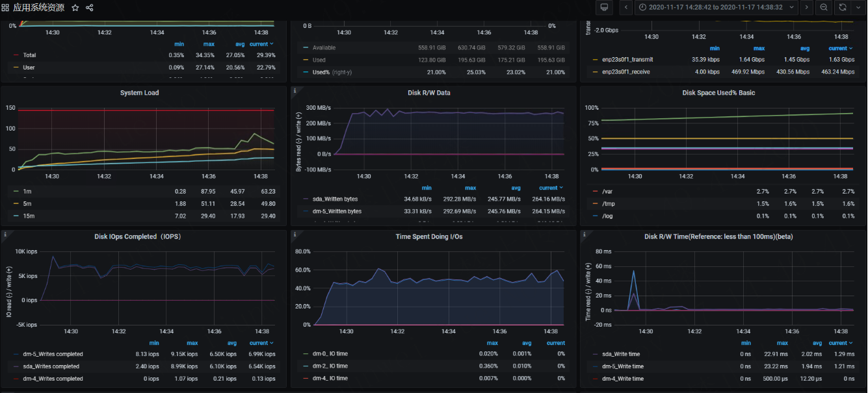Toggle sda_Written bytes series visibility
This screenshot has width=868, height=393.
point(335,199)
